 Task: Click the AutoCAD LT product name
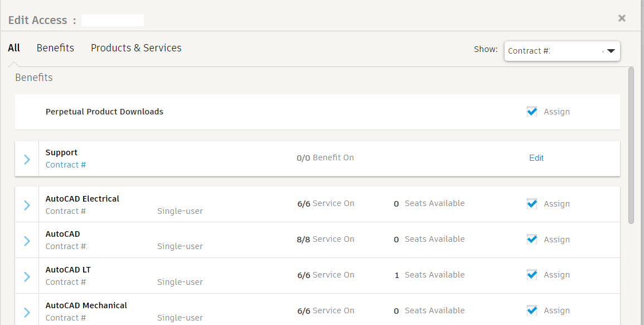pyautogui.click(x=68, y=270)
